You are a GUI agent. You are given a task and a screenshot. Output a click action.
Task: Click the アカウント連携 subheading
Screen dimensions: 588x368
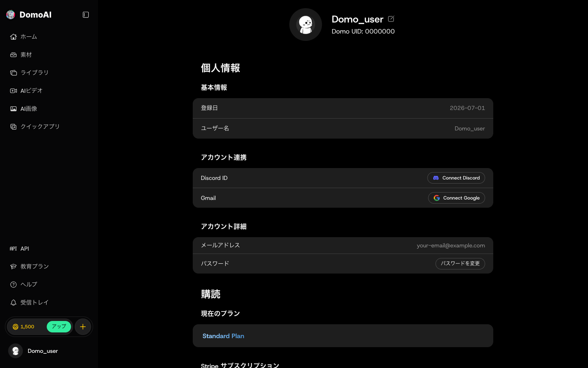(x=224, y=157)
